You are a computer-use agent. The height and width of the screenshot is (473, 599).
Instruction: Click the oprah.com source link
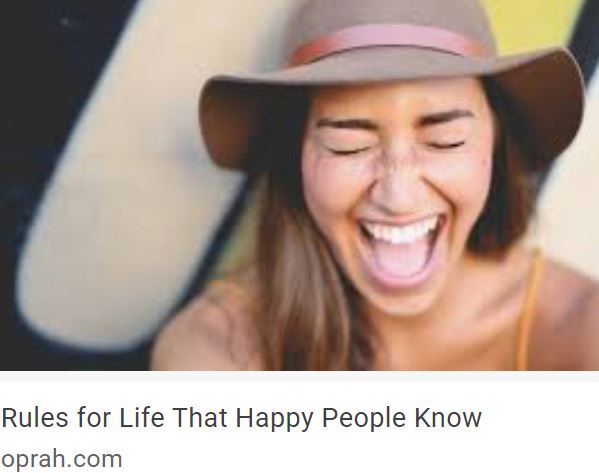(62, 459)
